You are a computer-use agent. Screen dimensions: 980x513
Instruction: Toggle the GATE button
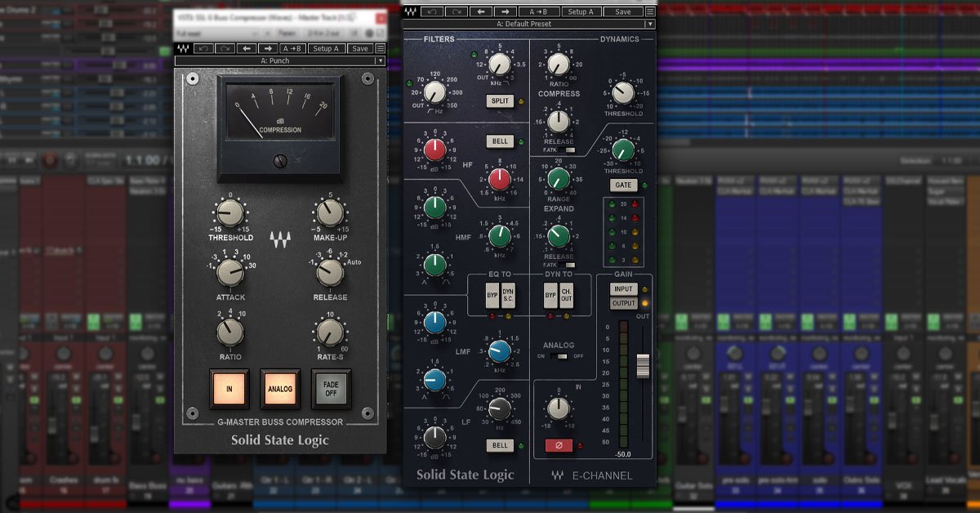[x=622, y=185]
